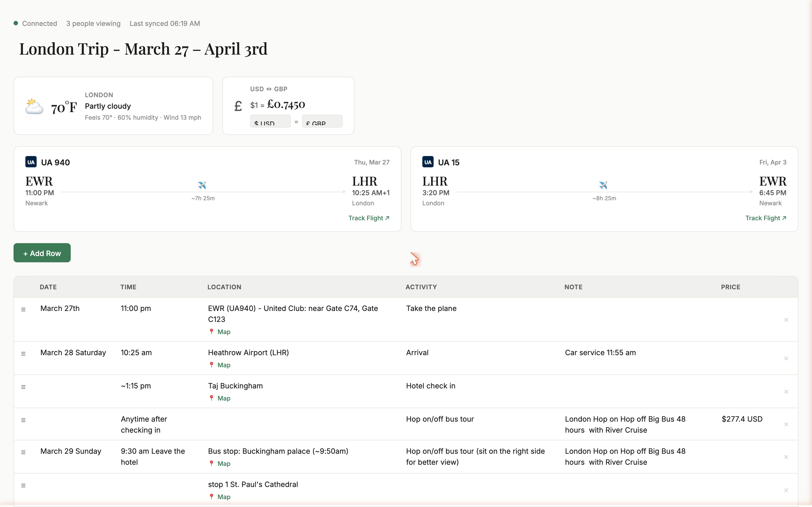The height and width of the screenshot is (507, 812).
Task: Click the USD amount input field
Action: click(x=270, y=121)
